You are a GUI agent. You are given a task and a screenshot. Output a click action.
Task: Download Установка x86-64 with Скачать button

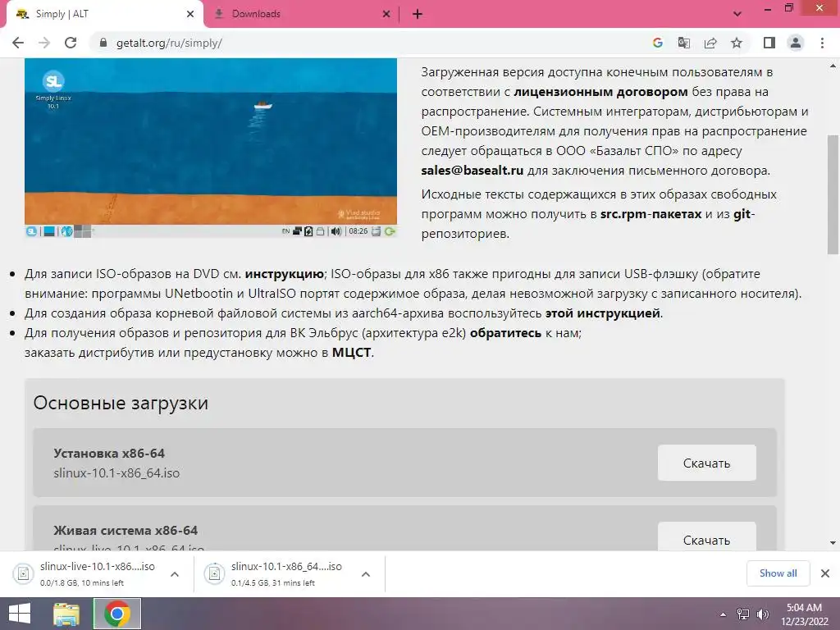pyautogui.click(x=706, y=463)
